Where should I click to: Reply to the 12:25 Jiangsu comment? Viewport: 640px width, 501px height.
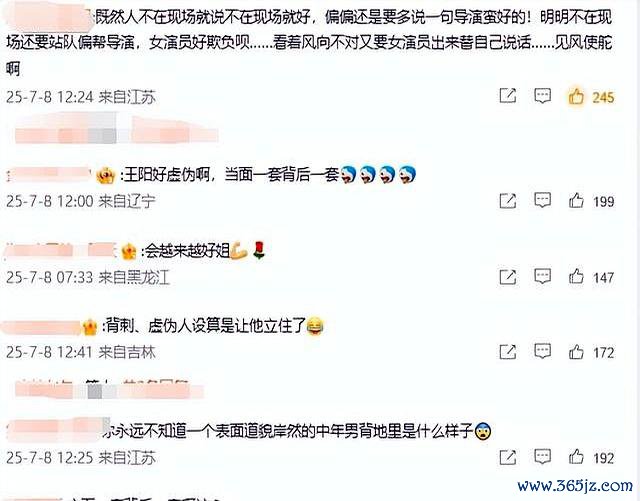[542, 457]
